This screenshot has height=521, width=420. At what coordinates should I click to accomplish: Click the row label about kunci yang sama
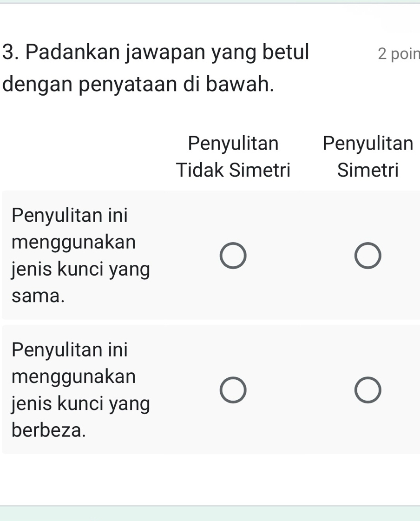tap(80, 255)
